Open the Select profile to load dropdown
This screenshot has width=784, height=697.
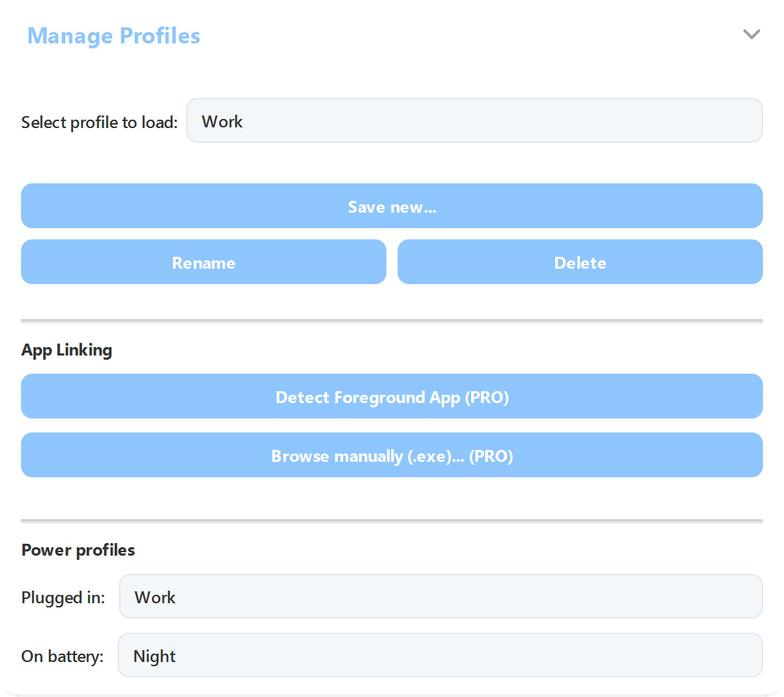tap(474, 120)
